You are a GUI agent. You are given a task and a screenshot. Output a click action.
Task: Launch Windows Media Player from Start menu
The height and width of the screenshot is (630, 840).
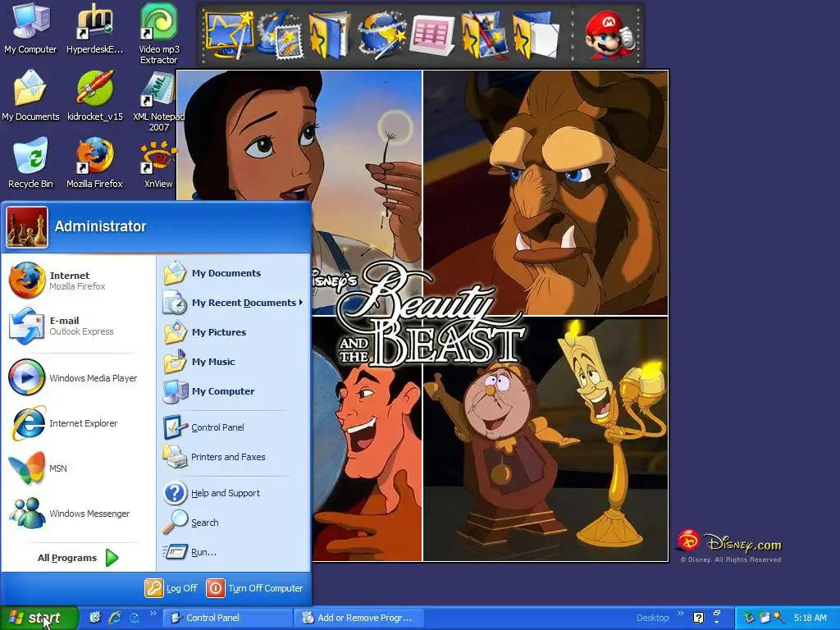pyautogui.click(x=78, y=377)
